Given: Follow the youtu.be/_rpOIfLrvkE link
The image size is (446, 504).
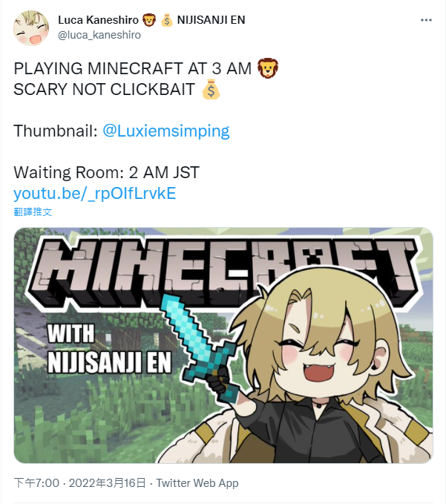Looking at the screenshot, I should [x=95, y=193].
